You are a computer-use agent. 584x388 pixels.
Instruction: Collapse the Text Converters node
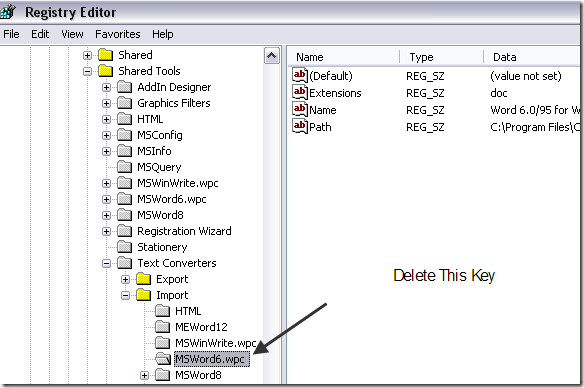tap(107, 263)
